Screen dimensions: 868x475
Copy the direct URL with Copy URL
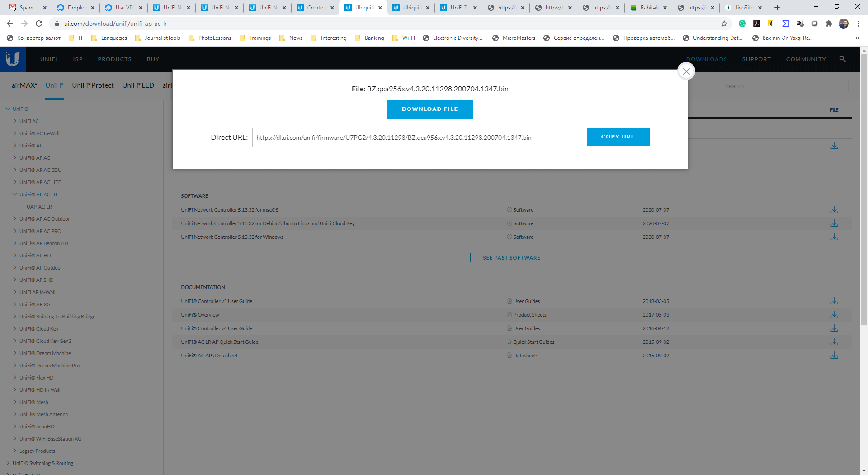[x=618, y=137]
